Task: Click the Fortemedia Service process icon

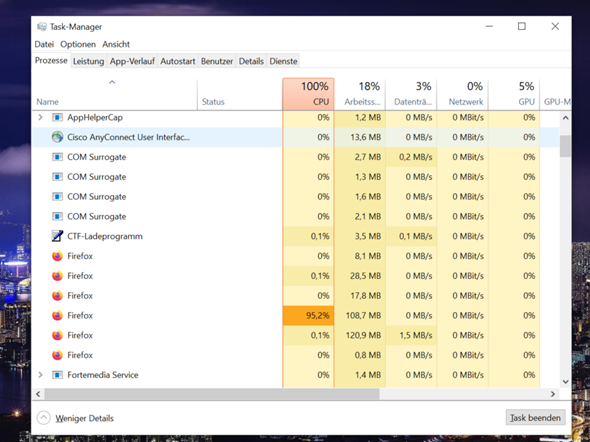Action: [x=57, y=375]
